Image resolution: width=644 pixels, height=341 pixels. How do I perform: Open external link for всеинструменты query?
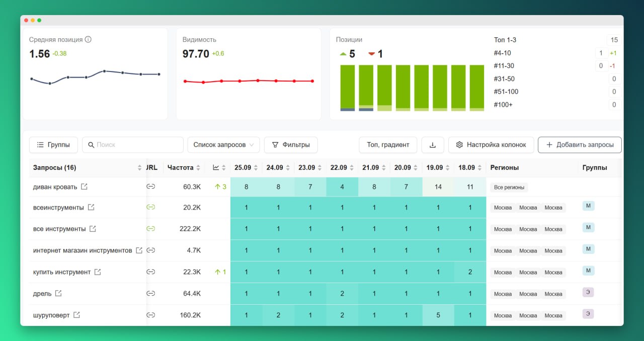[x=91, y=207]
